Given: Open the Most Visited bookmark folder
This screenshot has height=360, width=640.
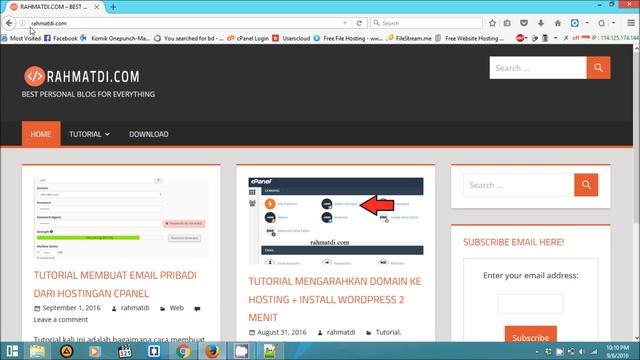Looking at the screenshot, I should [21, 38].
